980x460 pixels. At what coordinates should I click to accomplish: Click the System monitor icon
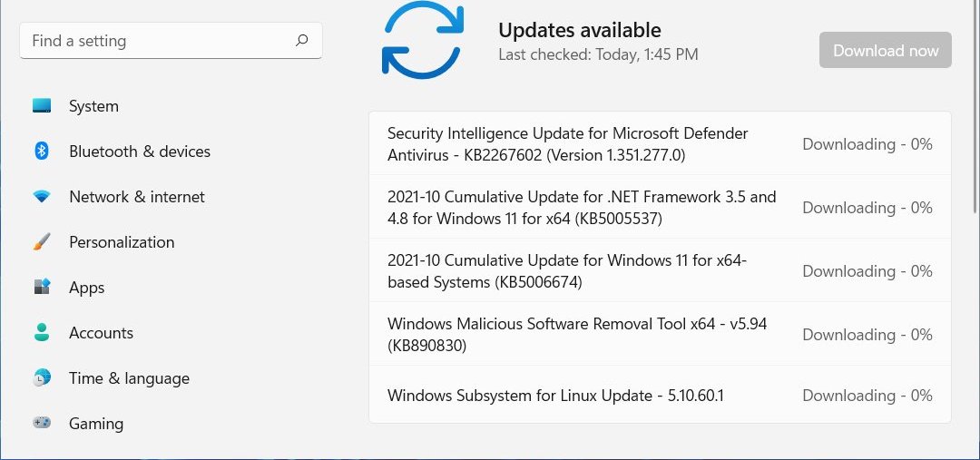pyautogui.click(x=42, y=106)
